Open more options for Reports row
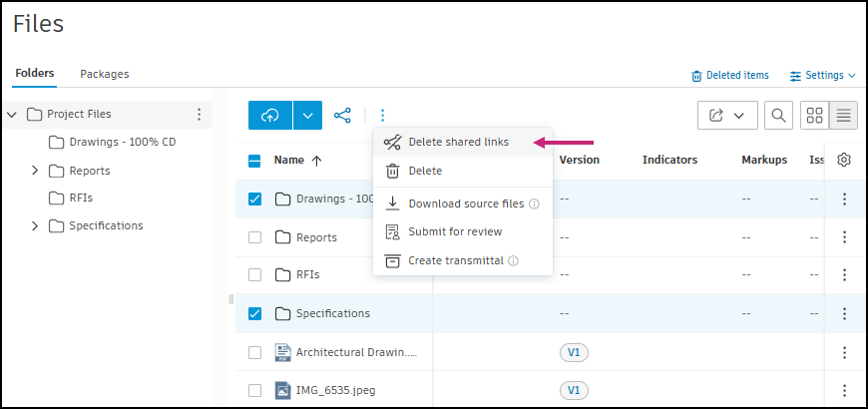Viewport: 868px width, 409px height. (x=844, y=236)
